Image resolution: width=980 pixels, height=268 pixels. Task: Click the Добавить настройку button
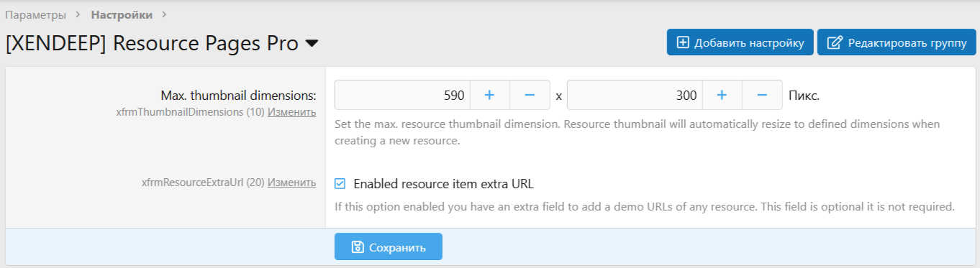coord(740,42)
